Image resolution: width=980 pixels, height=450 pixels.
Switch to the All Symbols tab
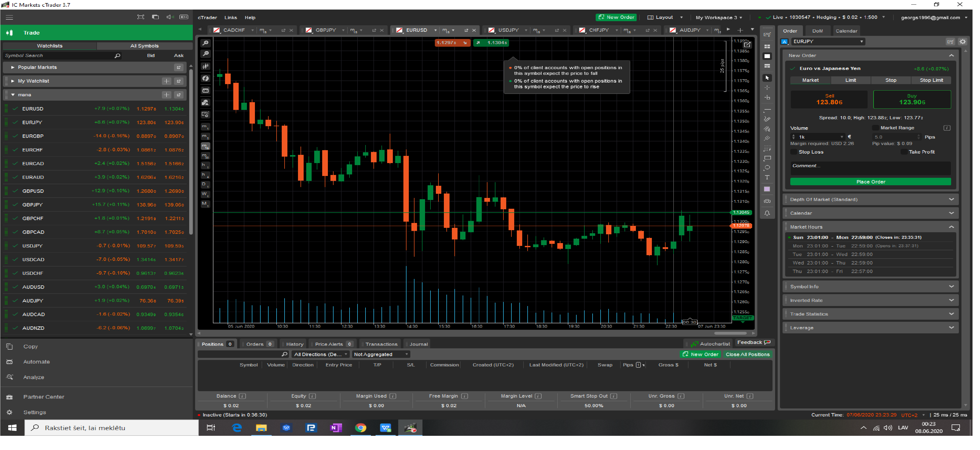[x=144, y=46]
